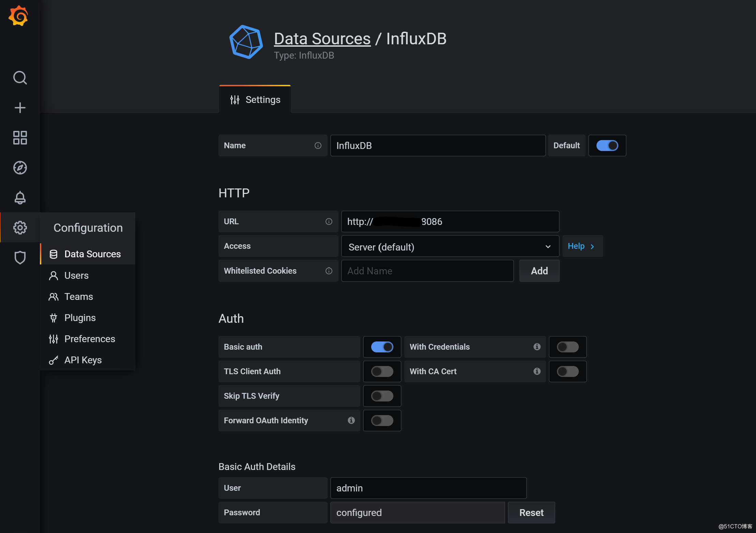The width and height of the screenshot is (756, 533).
Task: Click the sliders icon beside Preferences
Action: pyautogui.click(x=53, y=339)
